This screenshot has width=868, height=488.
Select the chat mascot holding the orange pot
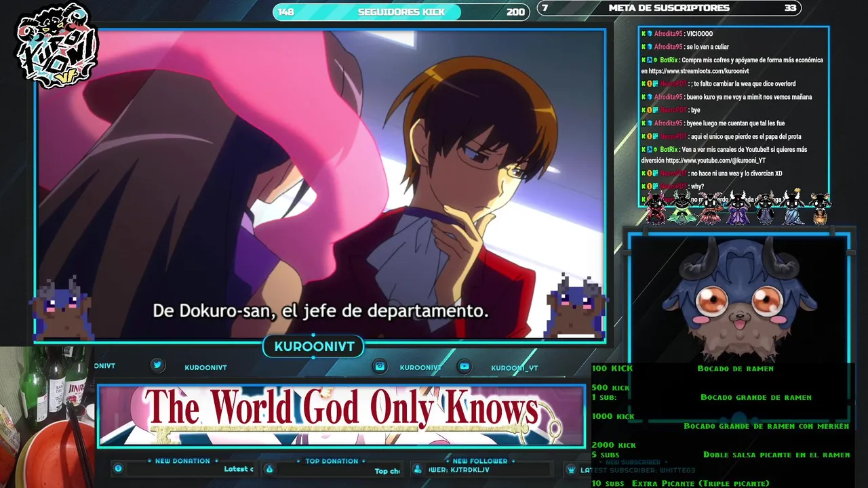click(819, 209)
